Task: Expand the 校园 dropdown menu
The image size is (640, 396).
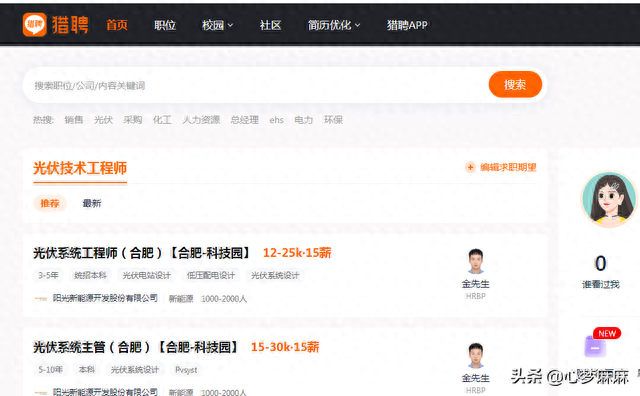Action: point(218,25)
